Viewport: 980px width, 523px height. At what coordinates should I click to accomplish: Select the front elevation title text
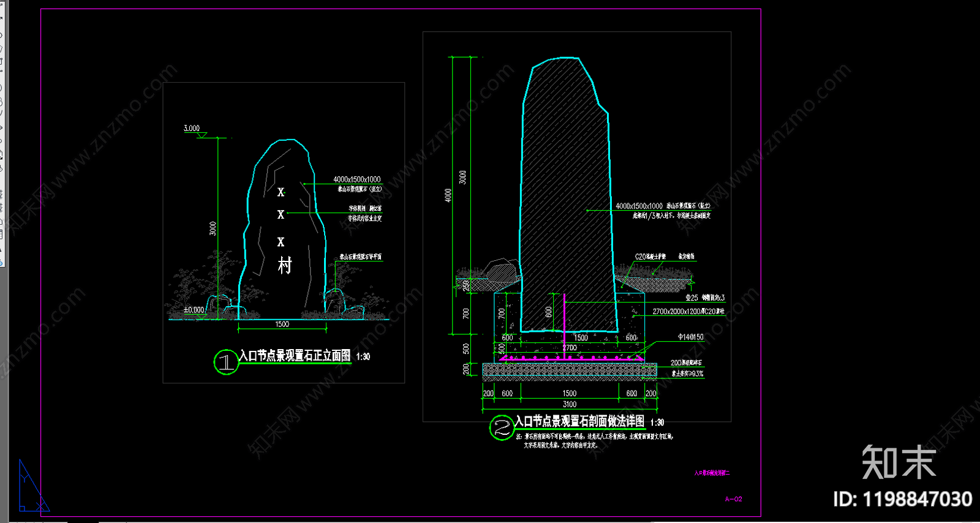(x=295, y=356)
